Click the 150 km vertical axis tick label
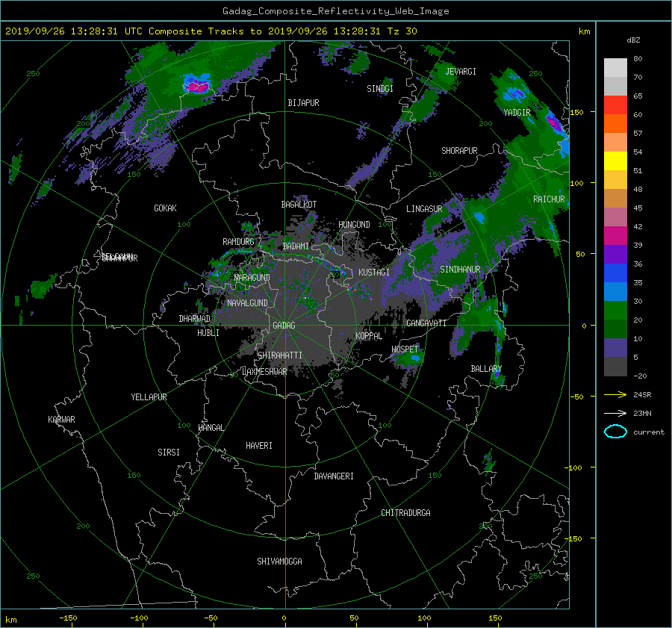The height and width of the screenshot is (628, 672). (x=576, y=112)
